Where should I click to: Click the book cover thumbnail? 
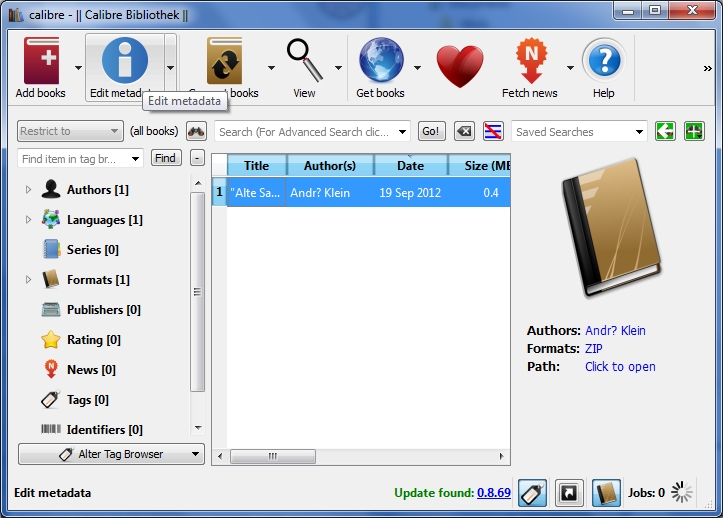(611, 228)
